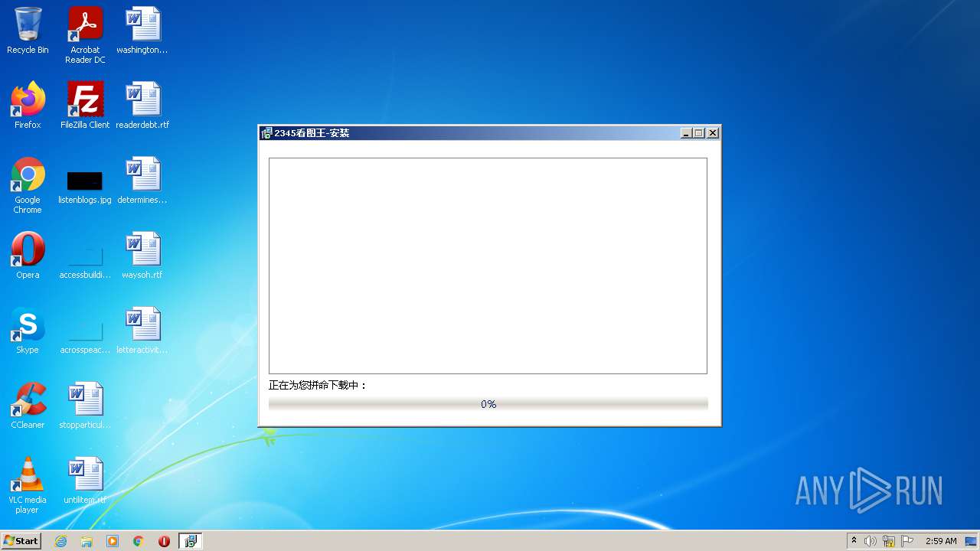The height and width of the screenshot is (551, 980).
Task: Select untilitem.rtf document icon
Action: click(x=85, y=481)
